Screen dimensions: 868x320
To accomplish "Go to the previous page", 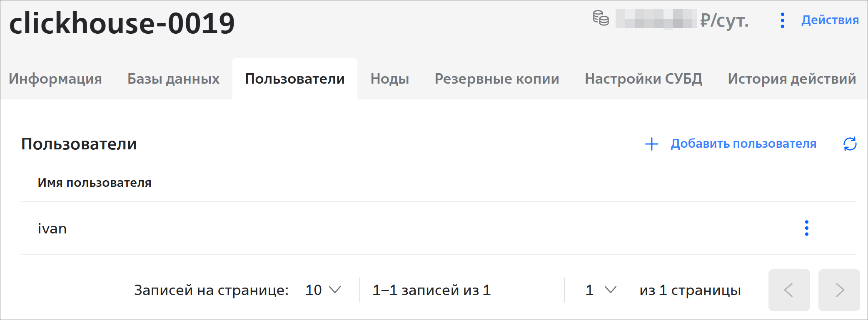I will pos(789,290).
